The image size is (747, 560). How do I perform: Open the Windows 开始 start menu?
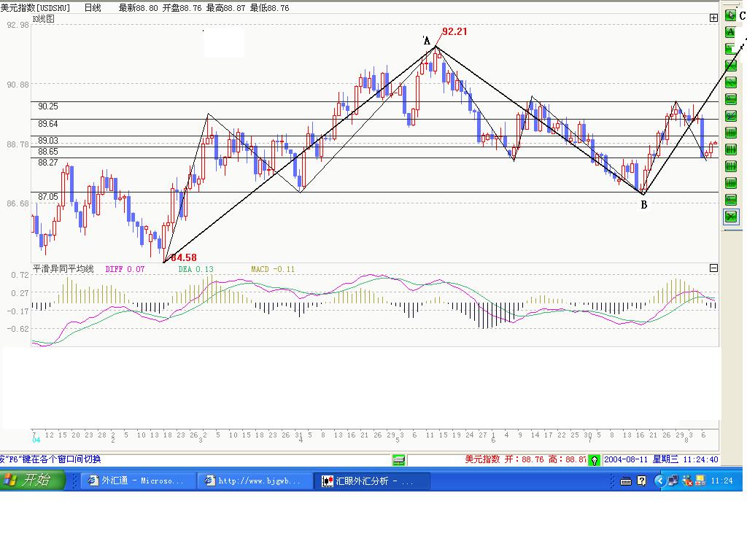(32, 480)
